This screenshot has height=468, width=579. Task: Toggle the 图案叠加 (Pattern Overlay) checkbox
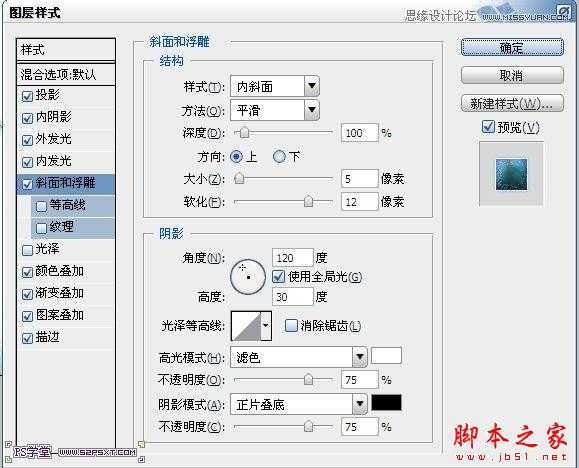[27, 316]
